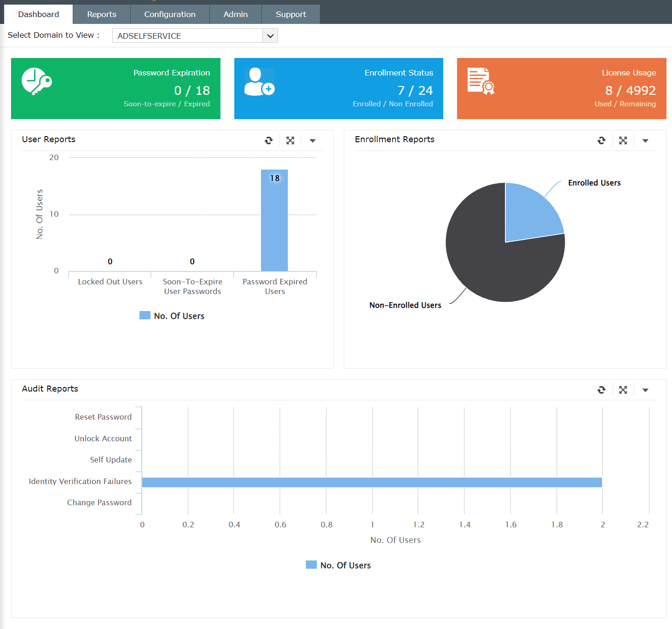Click the Audit Reports panel title

(x=50, y=389)
